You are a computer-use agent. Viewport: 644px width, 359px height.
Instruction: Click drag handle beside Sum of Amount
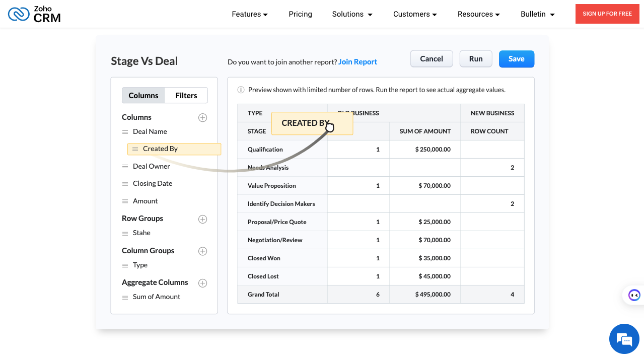tap(125, 297)
